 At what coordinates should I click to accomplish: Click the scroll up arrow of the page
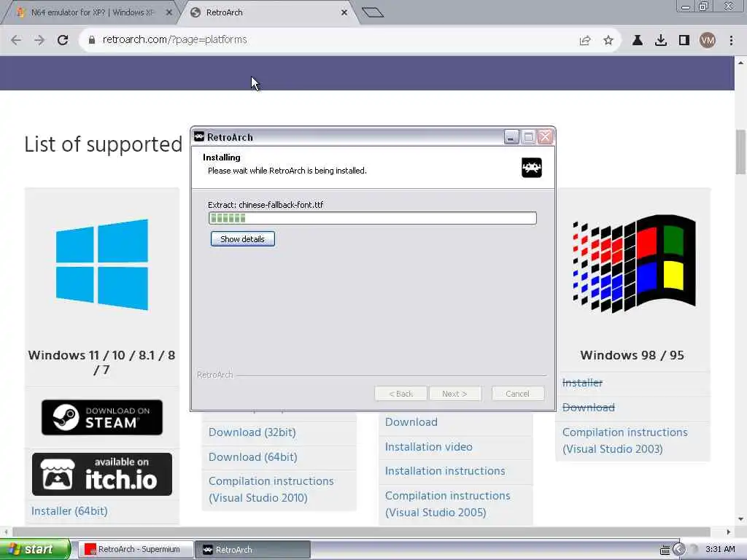[x=741, y=63]
